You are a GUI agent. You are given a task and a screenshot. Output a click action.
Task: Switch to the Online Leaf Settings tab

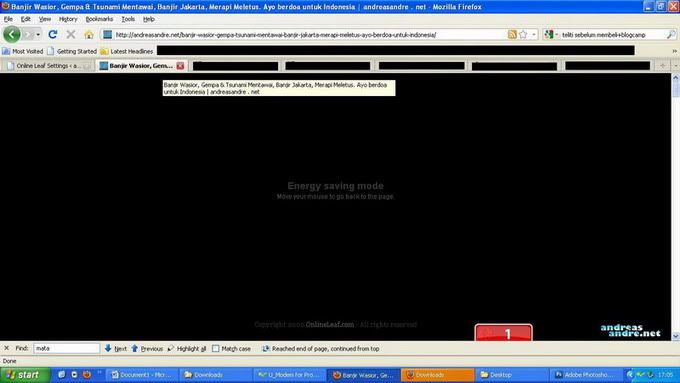[49, 65]
